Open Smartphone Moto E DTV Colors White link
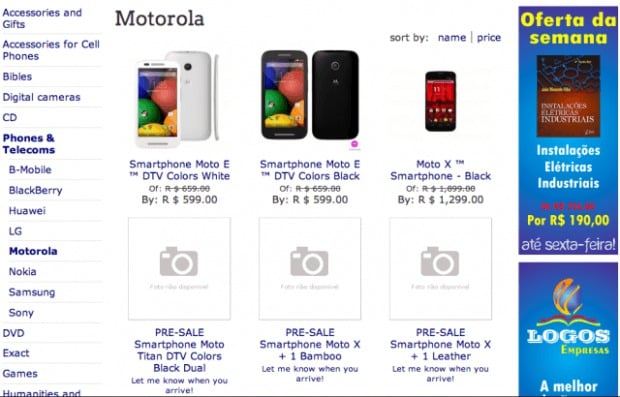 click(x=180, y=170)
